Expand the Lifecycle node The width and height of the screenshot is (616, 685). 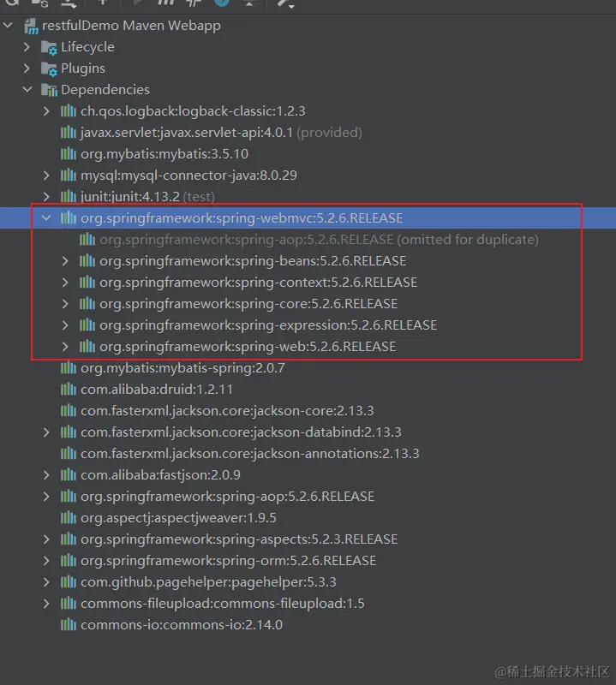tap(27, 47)
